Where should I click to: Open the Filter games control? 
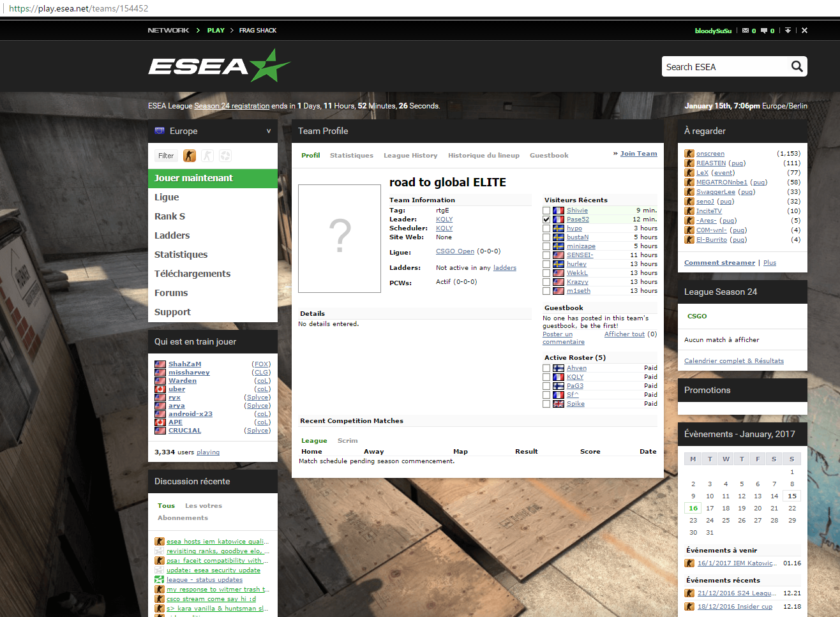point(166,156)
